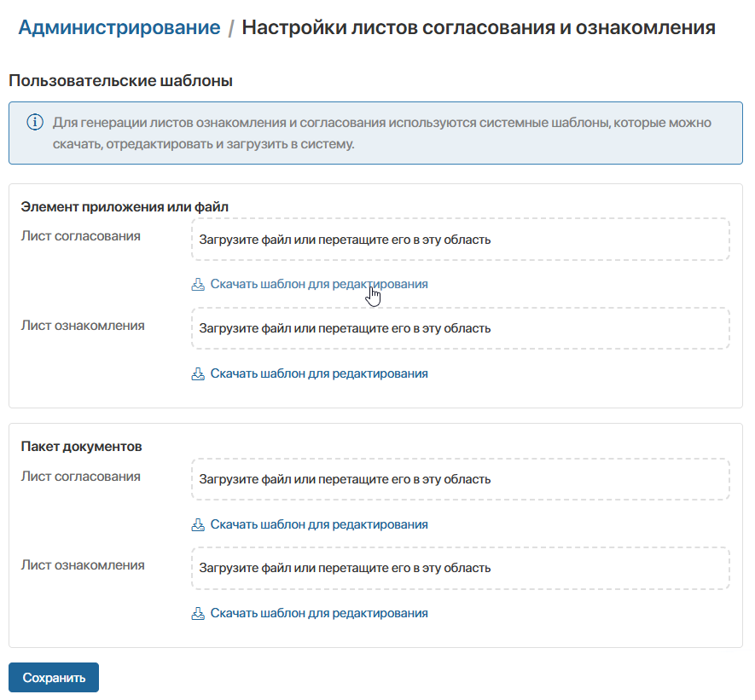Image resolution: width=755 pixels, height=700 pixels.
Task: Click the Лист ознакомления label in Пакет документов section
Action: 83,564
